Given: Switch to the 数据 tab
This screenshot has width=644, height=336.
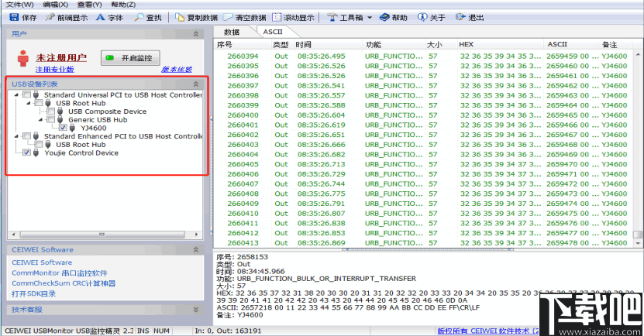Looking at the screenshot, I should (232, 32).
